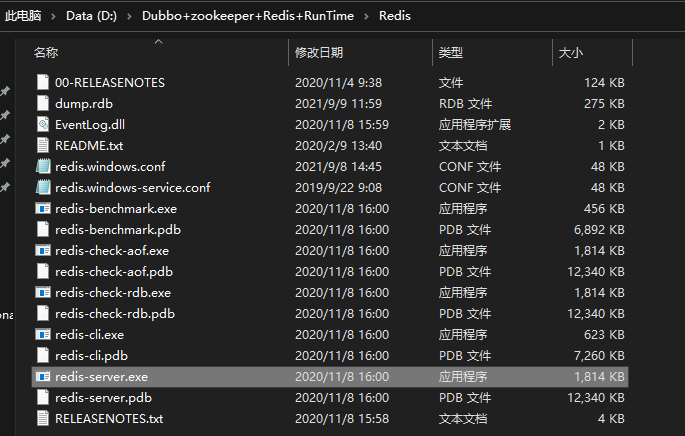The image size is (685, 436).
Task: Expand the chevron after Data (D:)
Action: click(x=129, y=16)
